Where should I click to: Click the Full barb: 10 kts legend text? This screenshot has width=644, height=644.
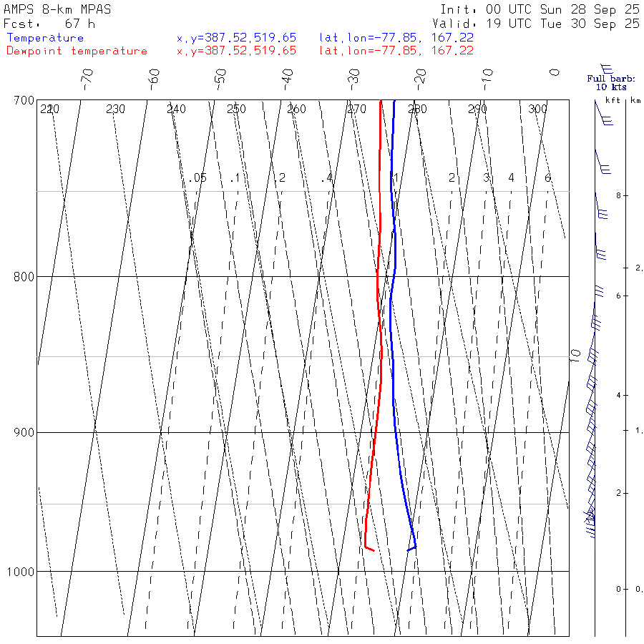(611, 83)
